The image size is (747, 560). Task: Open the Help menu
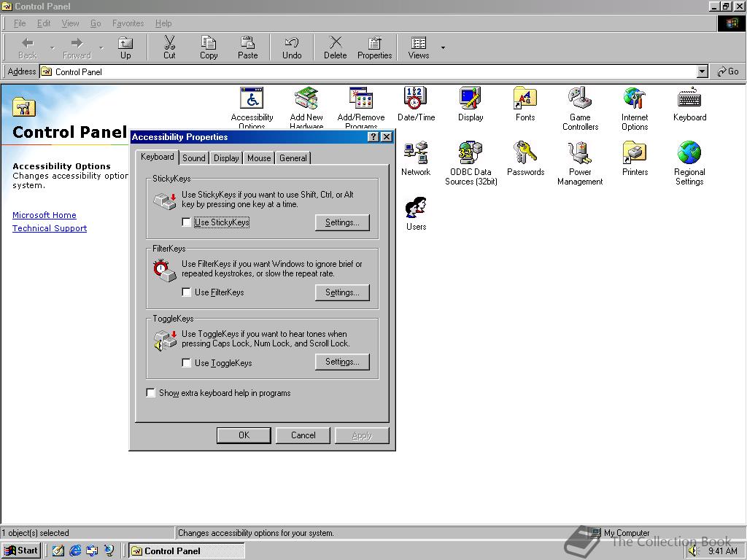(x=163, y=23)
